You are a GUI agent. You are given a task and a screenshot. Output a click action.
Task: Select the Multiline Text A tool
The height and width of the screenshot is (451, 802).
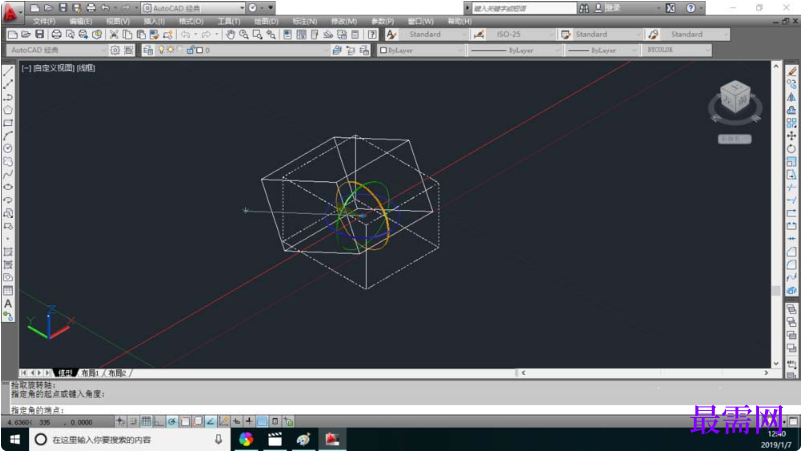point(8,304)
